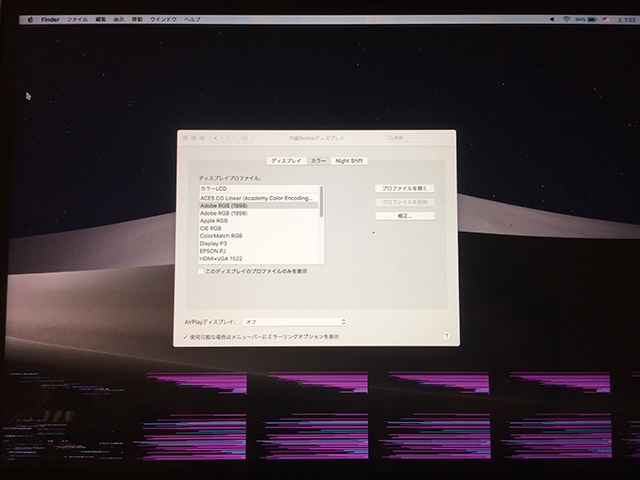This screenshot has height=480, width=640.
Task: Click the 補正... calibrate button
Action: [x=404, y=215]
